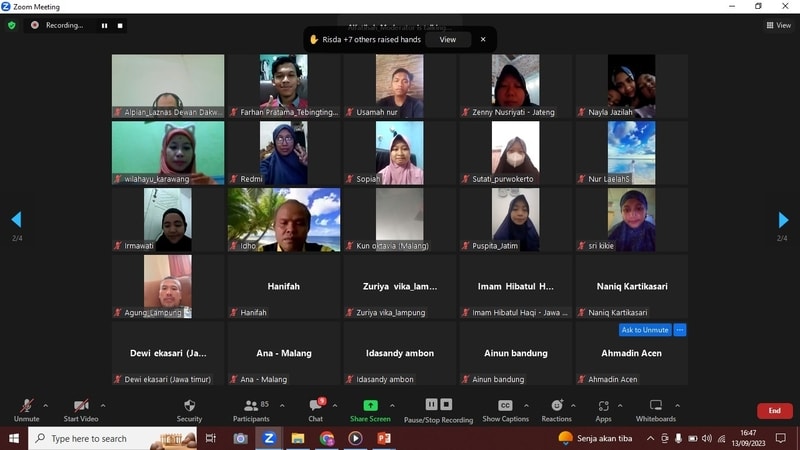Expand arrow next to Participants
Viewport: 800px width, 450px height.
(282, 406)
